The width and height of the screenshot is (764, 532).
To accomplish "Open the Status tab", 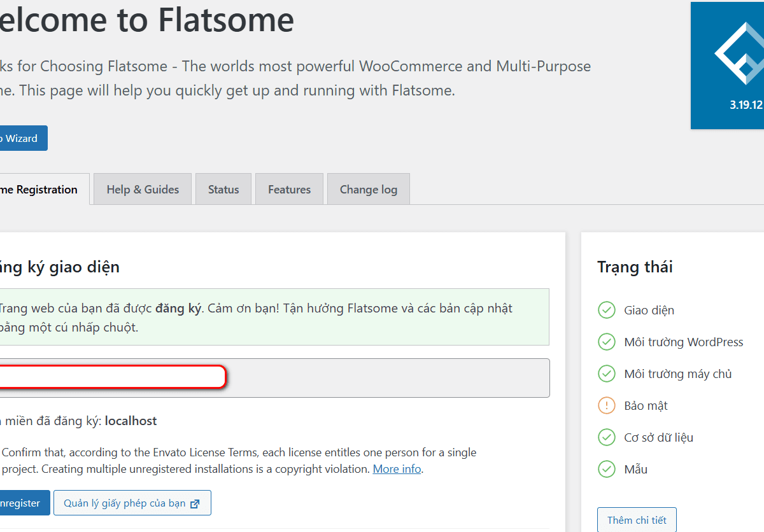I will [223, 189].
